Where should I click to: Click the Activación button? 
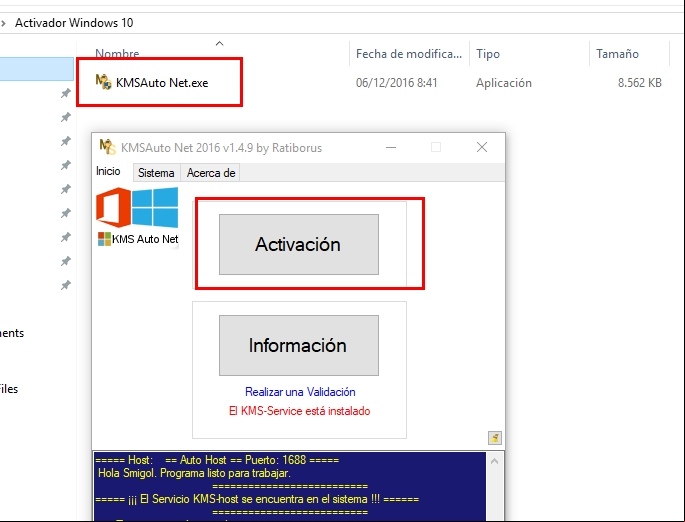pyautogui.click(x=299, y=245)
